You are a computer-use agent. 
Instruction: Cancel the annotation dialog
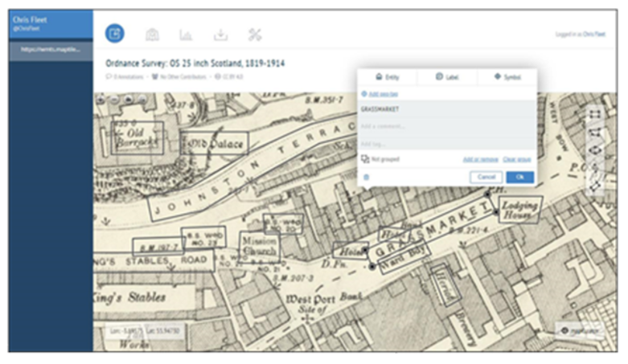[x=486, y=177]
